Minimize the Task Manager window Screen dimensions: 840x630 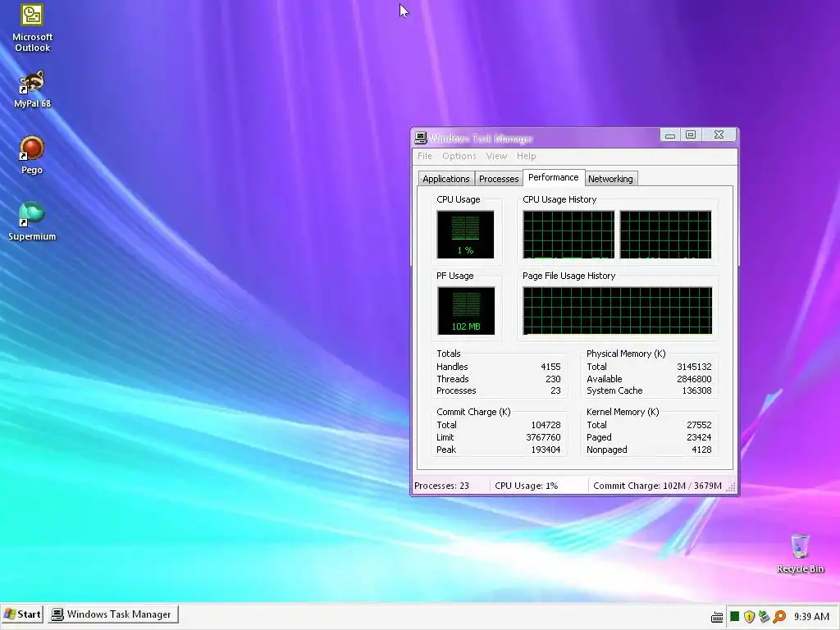[x=669, y=135]
